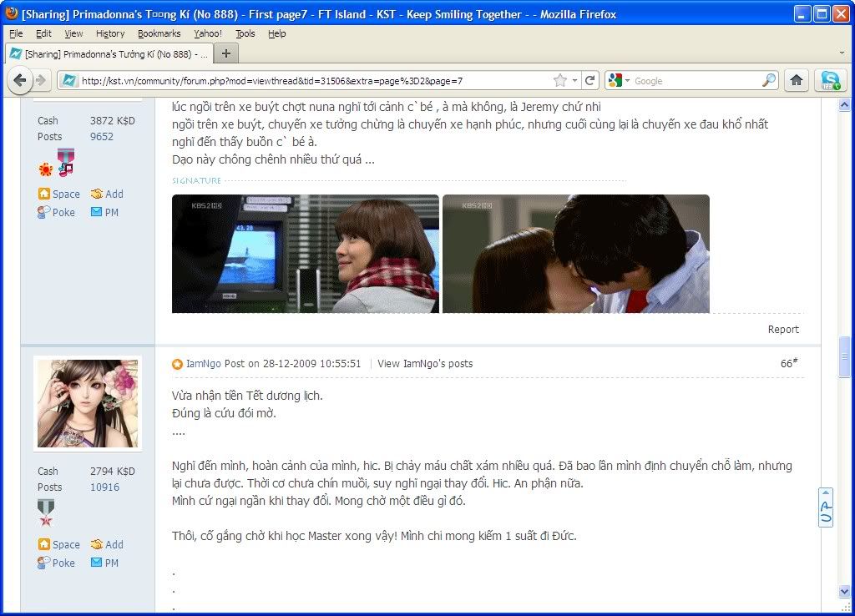Screen dimensions: 855x616
Task: Poke the user with 3872 K$D
Action: pos(56,213)
